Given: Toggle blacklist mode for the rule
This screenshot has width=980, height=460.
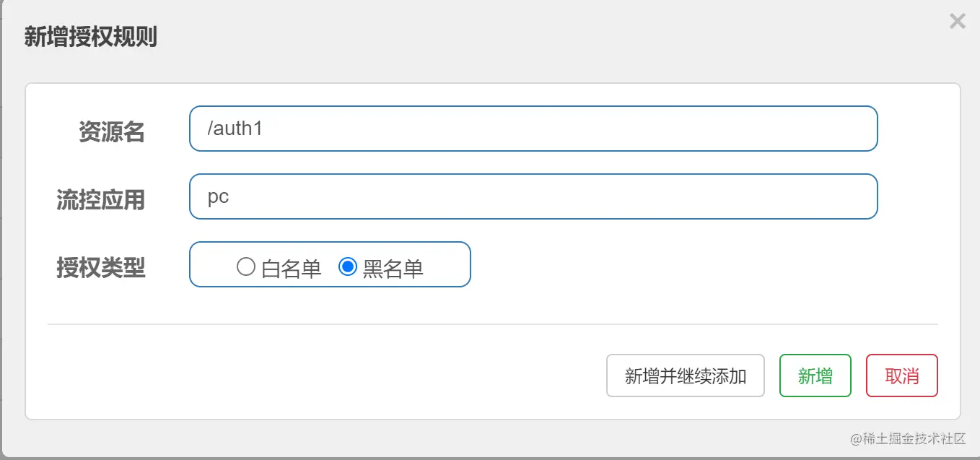Looking at the screenshot, I should 349,266.
